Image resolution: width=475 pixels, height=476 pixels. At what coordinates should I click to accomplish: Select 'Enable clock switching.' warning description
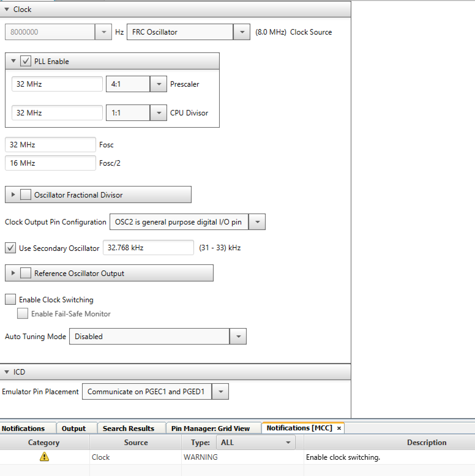click(343, 457)
